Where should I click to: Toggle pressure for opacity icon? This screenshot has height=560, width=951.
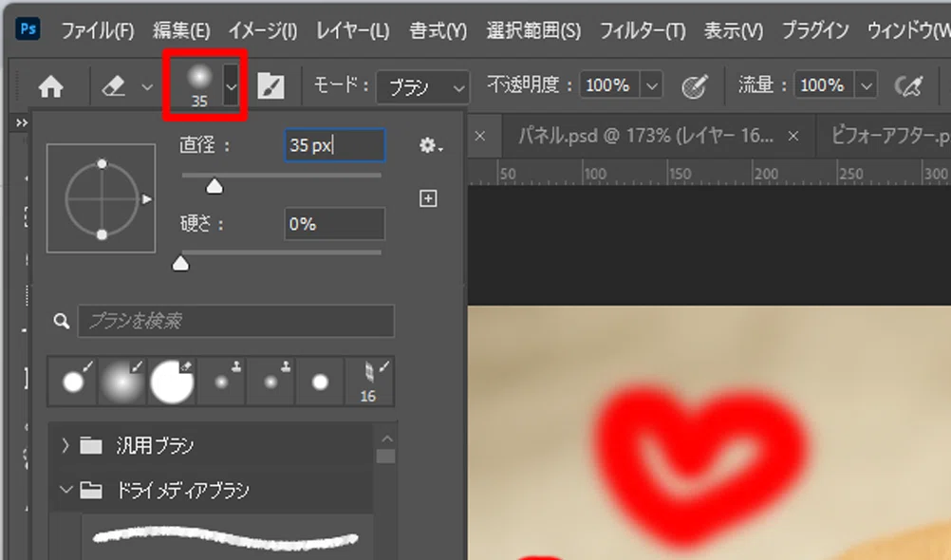coord(694,86)
